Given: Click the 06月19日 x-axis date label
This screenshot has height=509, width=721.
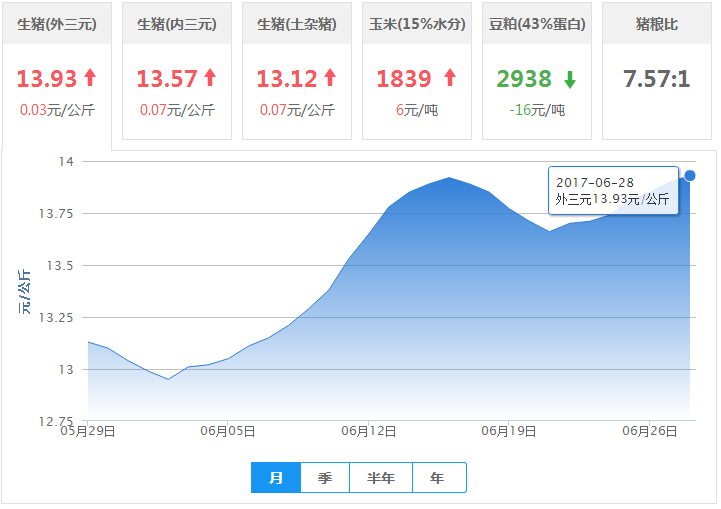Looking at the screenshot, I should 511,432.
